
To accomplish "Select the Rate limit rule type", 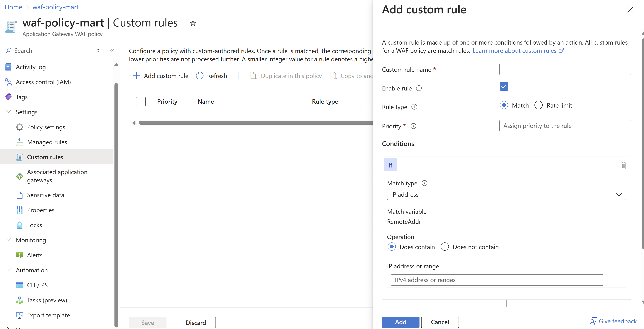I will [539, 105].
